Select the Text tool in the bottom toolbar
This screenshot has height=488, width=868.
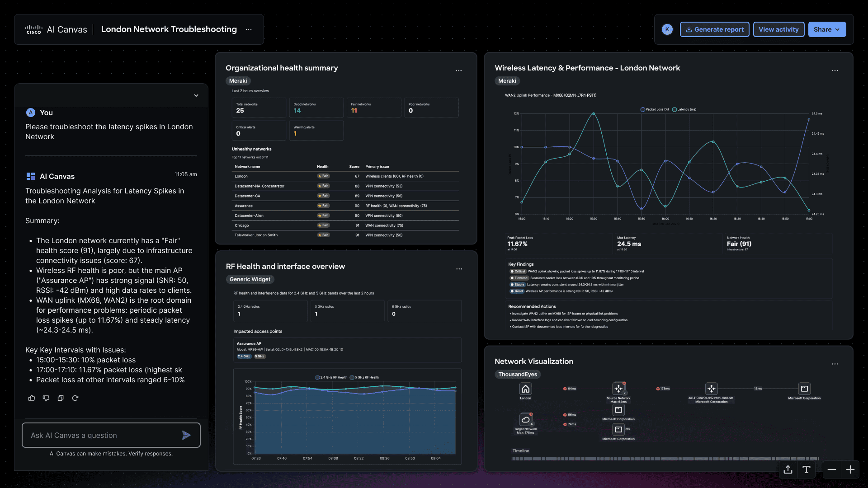(807, 469)
